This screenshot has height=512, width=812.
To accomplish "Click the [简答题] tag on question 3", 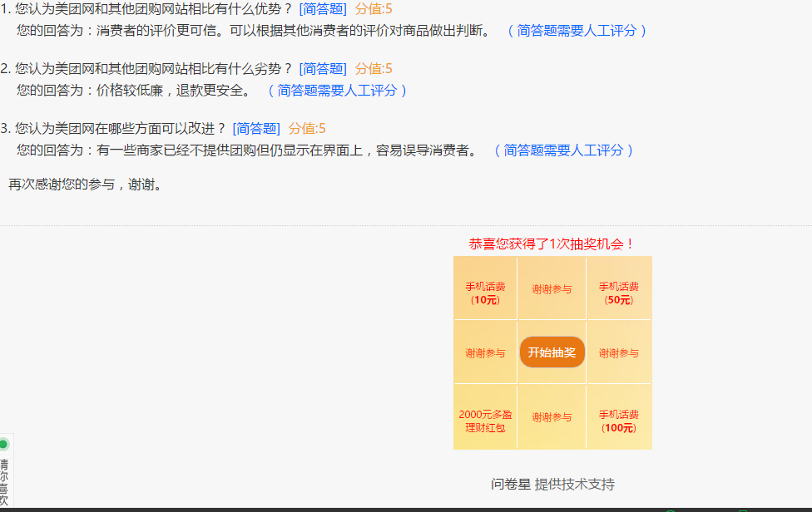I will pos(256,129).
